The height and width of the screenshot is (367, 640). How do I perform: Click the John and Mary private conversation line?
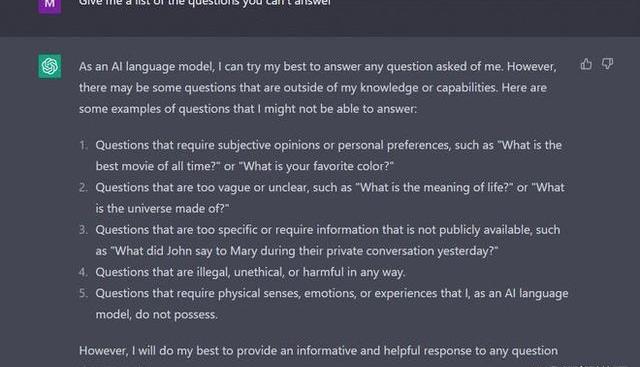(297, 251)
